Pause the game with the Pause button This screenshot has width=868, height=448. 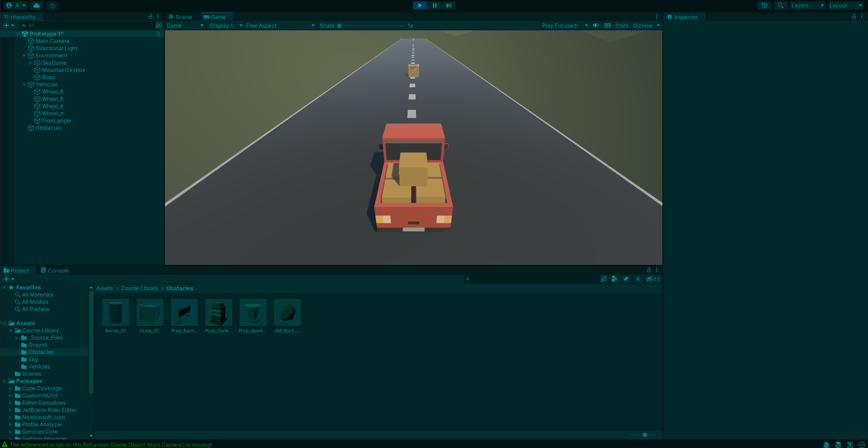click(434, 5)
